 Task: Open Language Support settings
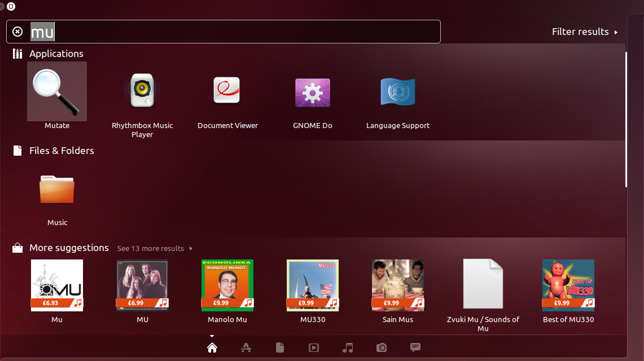click(x=397, y=91)
